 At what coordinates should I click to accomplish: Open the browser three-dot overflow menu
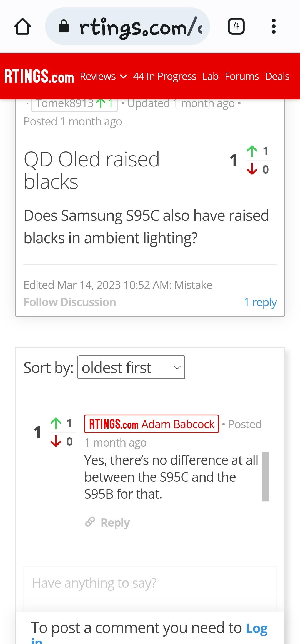point(274,26)
